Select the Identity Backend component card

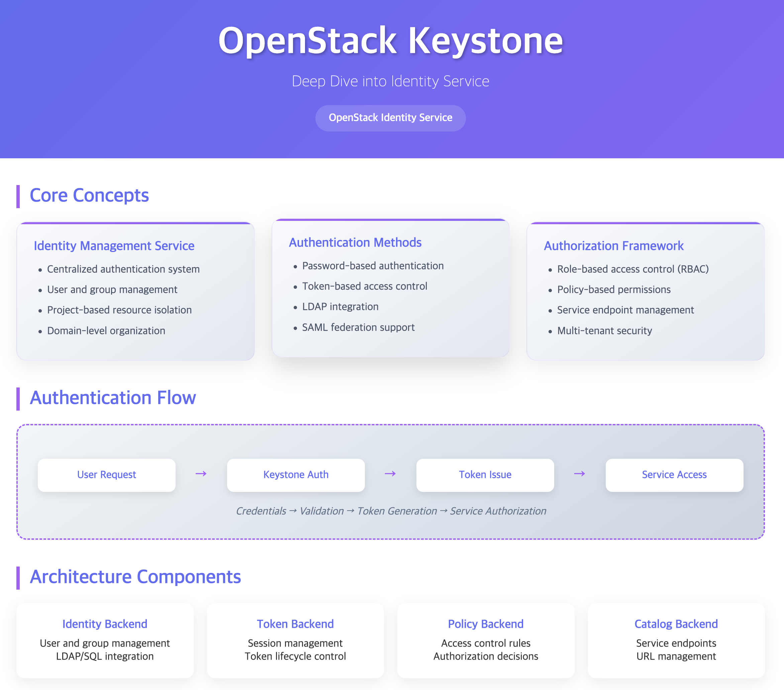tap(105, 640)
